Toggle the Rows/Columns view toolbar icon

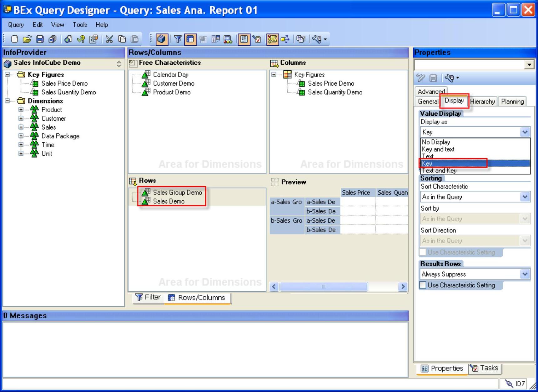pos(190,39)
